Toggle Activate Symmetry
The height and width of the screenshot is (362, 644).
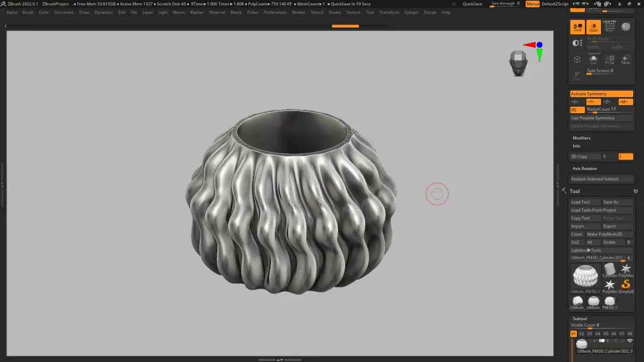tap(602, 94)
